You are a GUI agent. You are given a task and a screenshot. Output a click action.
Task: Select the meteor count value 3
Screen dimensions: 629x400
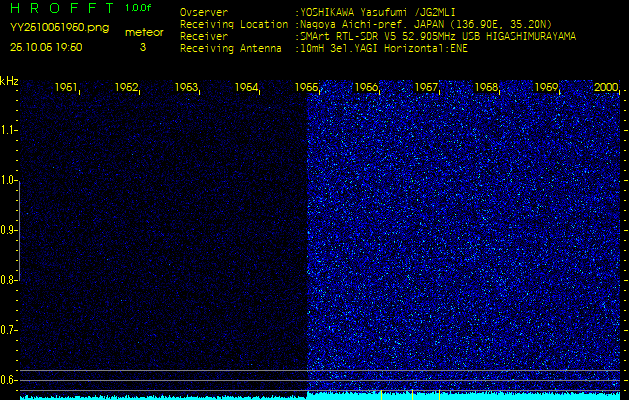(142, 47)
